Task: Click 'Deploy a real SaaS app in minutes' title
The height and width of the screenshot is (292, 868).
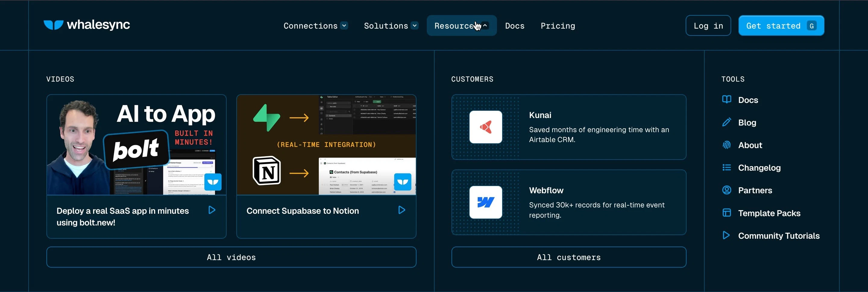Action: (123, 217)
